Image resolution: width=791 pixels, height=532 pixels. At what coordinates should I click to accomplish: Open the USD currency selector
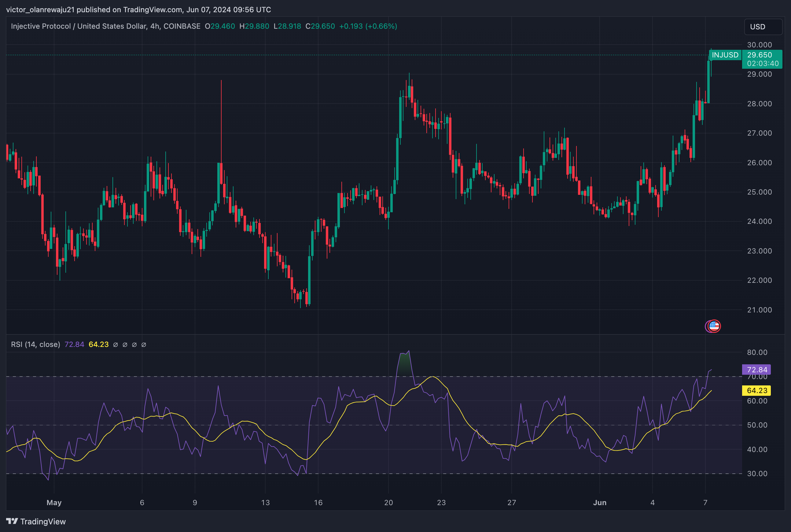pyautogui.click(x=763, y=27)
